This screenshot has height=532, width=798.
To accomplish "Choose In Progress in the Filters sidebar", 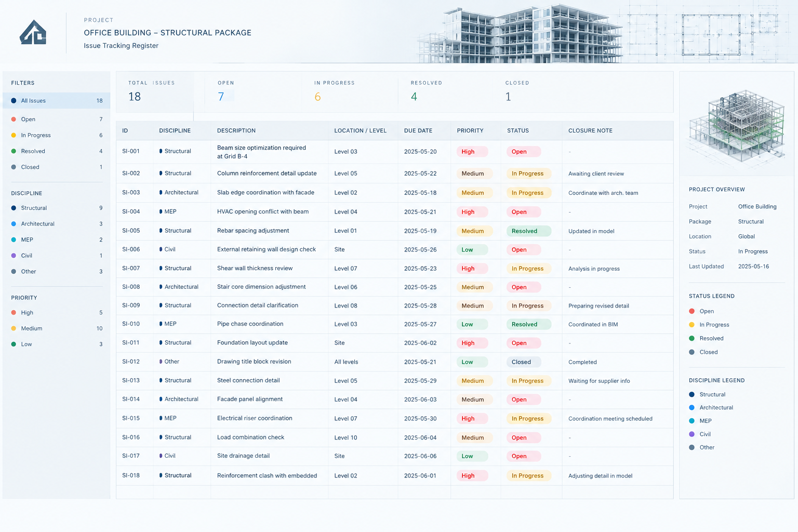I will coord(56,135).
